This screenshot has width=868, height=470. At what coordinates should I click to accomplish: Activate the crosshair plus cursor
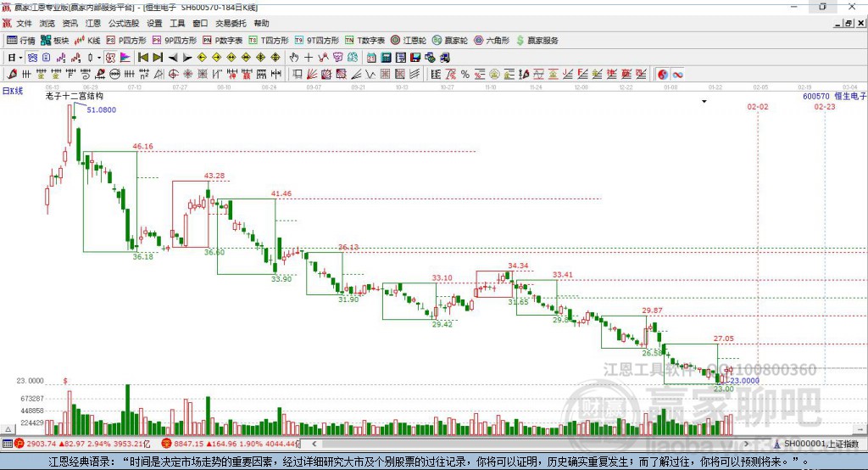click(x=309, y=57)
